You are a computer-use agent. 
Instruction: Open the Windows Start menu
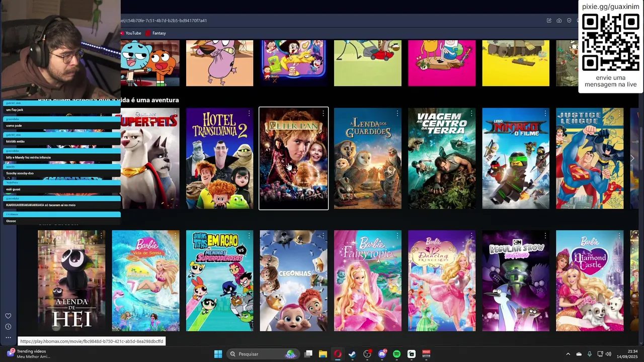[218, 354]
